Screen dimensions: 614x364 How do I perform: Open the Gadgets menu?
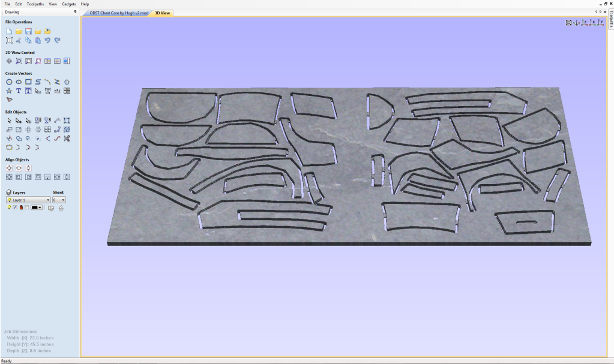pos(69,4)
